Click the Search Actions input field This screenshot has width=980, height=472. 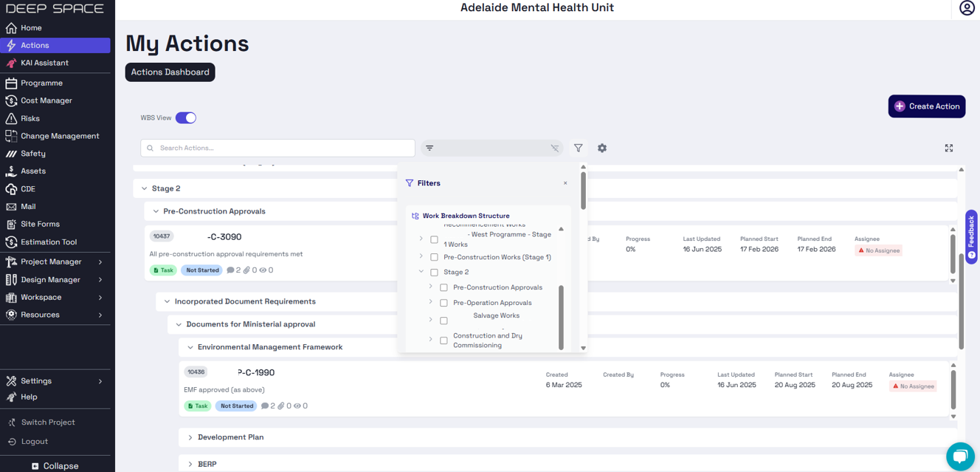coord(278,148)
